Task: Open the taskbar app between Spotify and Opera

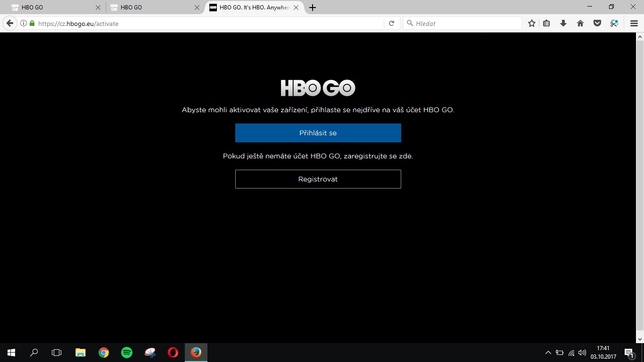Action: point(150,353)
